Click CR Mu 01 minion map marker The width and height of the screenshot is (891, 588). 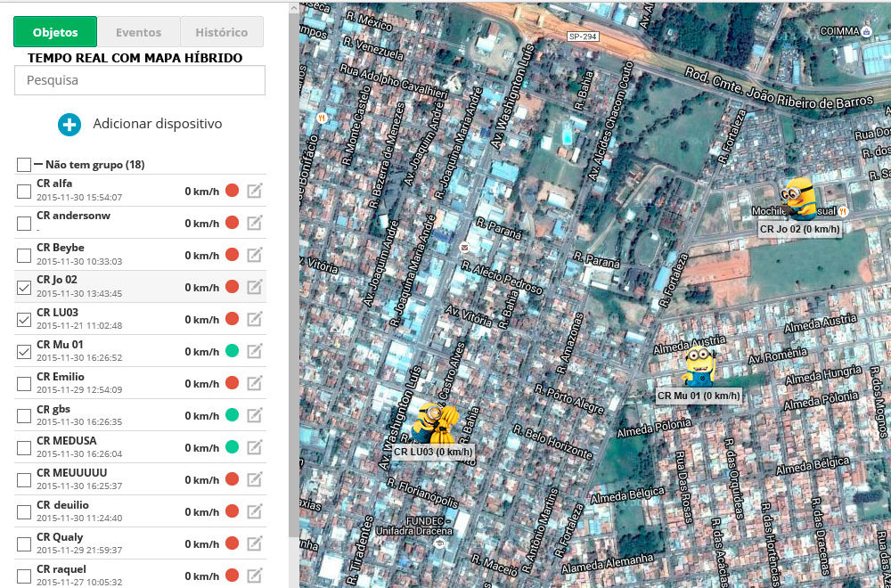pyautogui.click(x=699, y=365)
